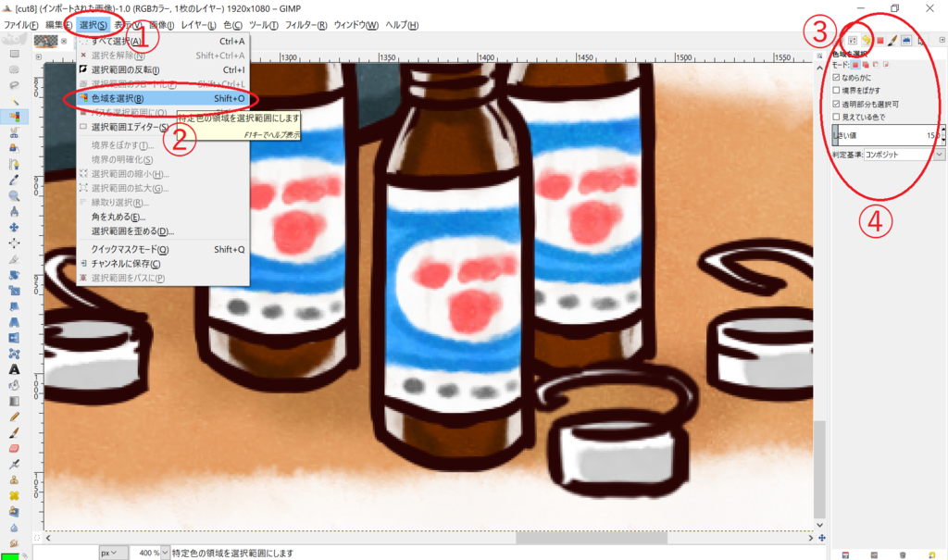Open the 判定基準 コンポジット dropdown
The image size is (948, 560).
point(904,155)
